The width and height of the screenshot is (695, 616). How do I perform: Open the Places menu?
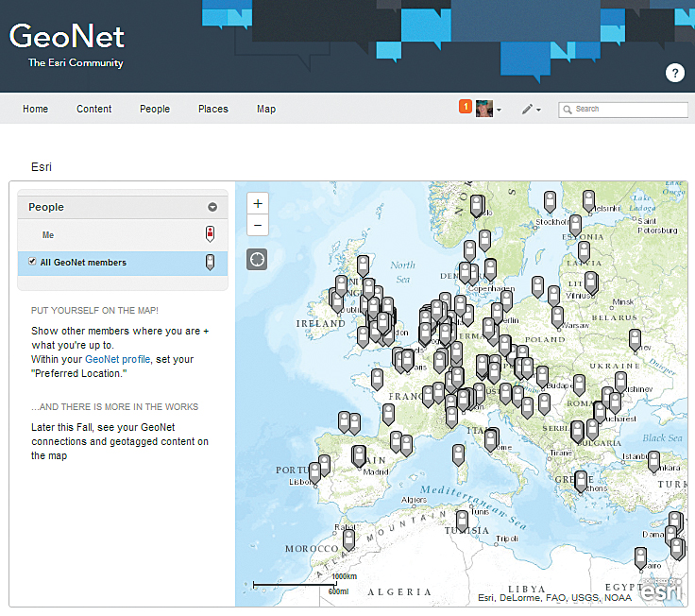(x=213, y=109)
